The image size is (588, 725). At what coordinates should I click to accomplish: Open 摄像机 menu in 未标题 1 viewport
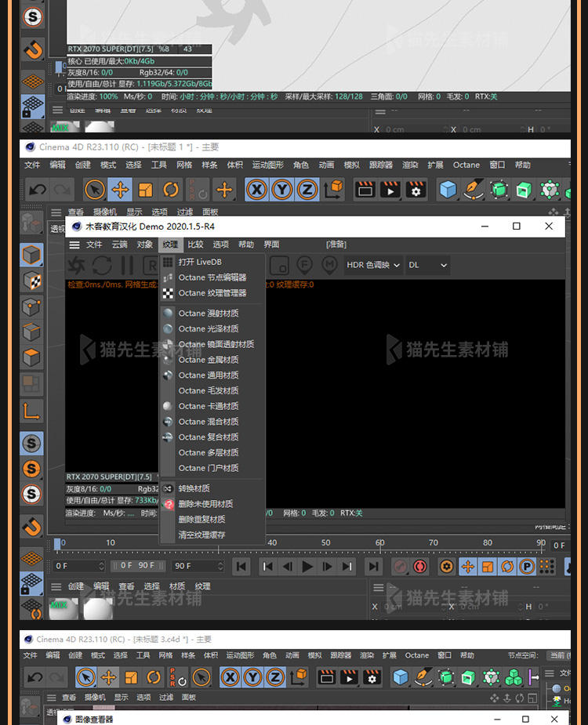pos(104,212)
